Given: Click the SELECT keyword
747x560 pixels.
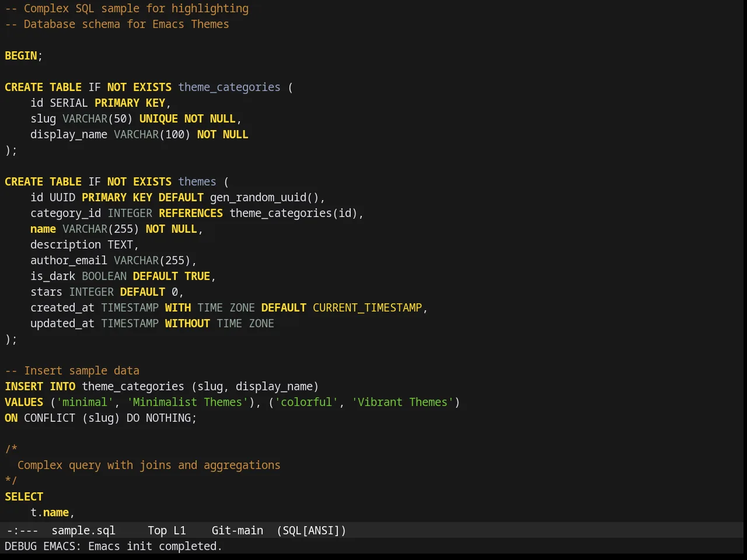Looking at the screenshot, I should (x=24, y=496).
